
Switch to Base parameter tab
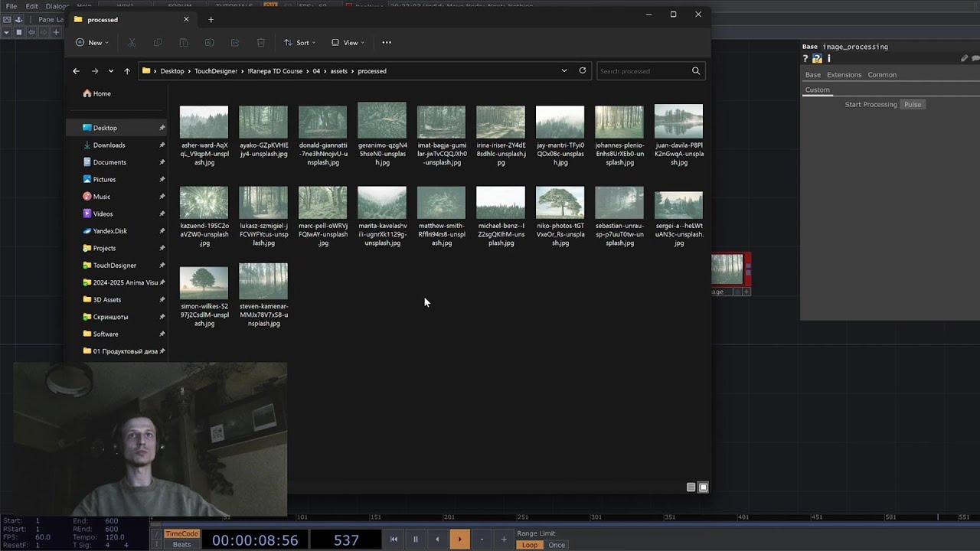[x=813, y=75]
